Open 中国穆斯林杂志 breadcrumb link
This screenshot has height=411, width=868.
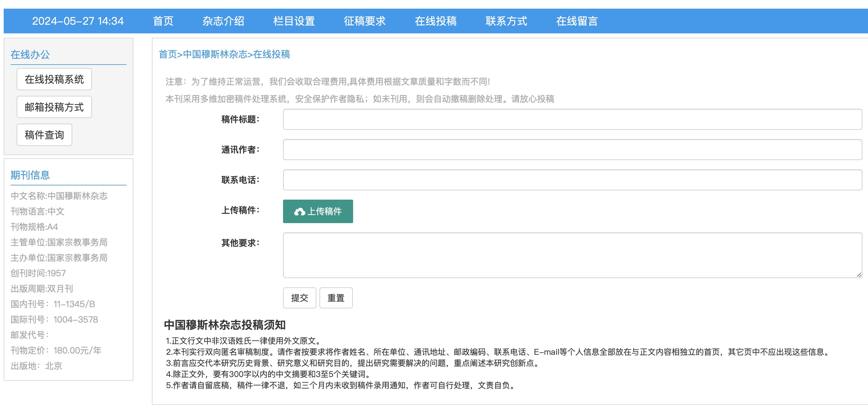click(x=215, y=54)
